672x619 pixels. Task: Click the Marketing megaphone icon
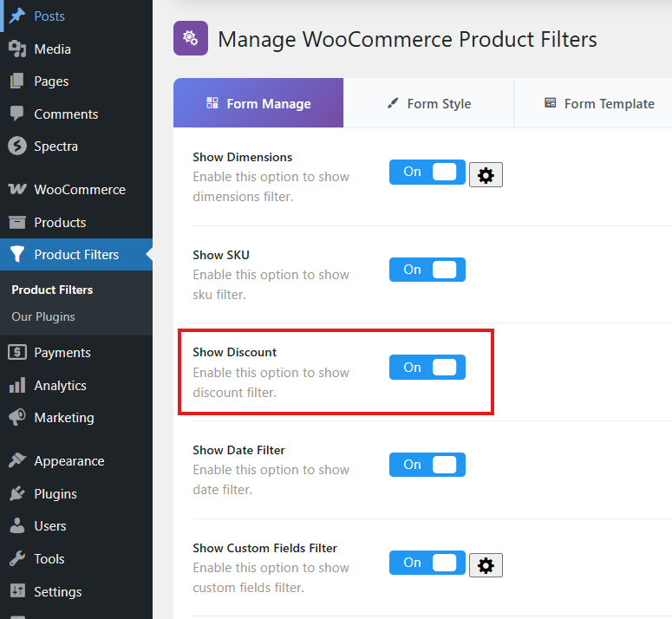[17, 417]
